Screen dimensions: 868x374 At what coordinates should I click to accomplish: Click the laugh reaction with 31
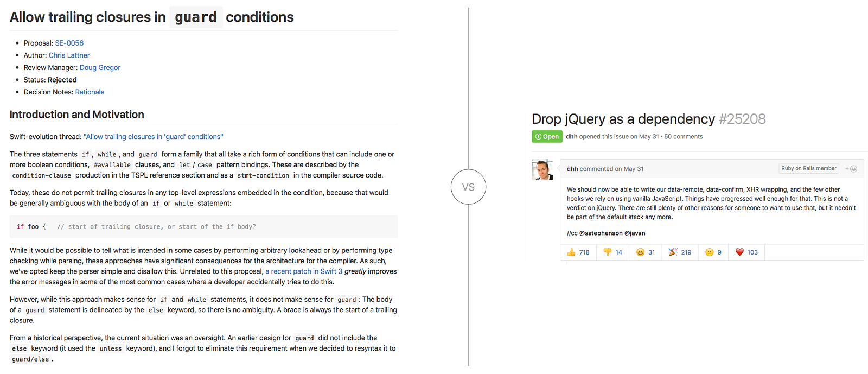pyautogui.click(x=646, y=252)
